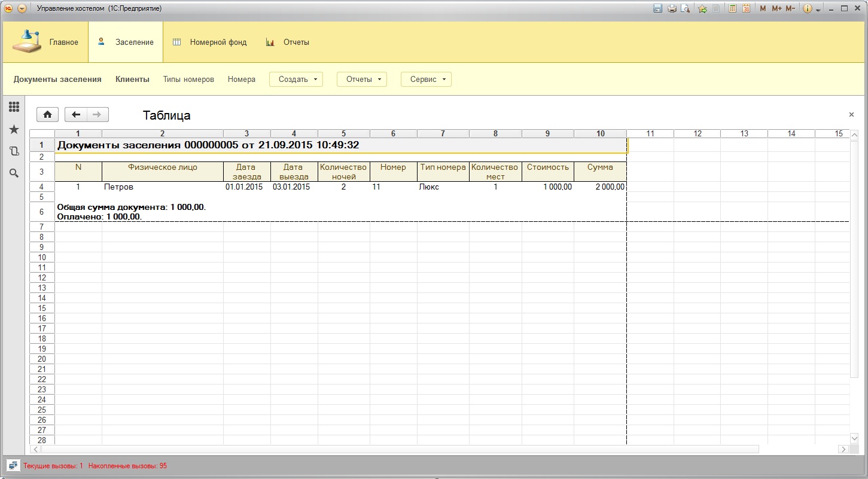Click the Количество ночей header cell
The image size is (868, 479).
[343, 172]
